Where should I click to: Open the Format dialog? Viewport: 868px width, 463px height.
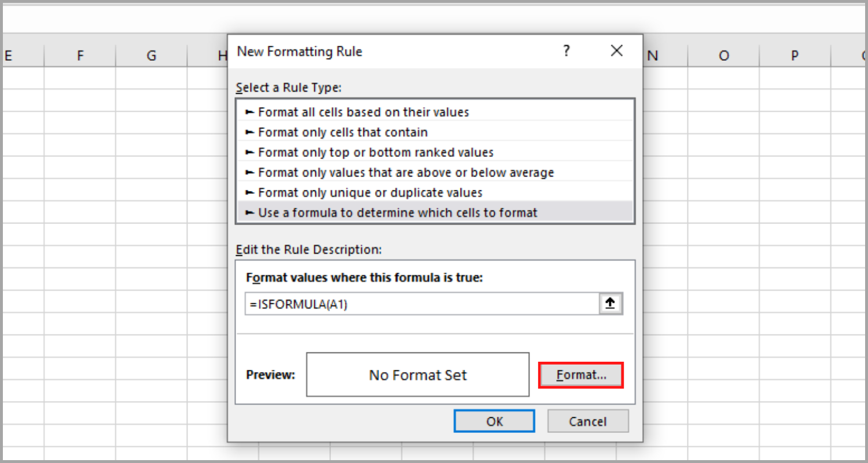point(580,374)
